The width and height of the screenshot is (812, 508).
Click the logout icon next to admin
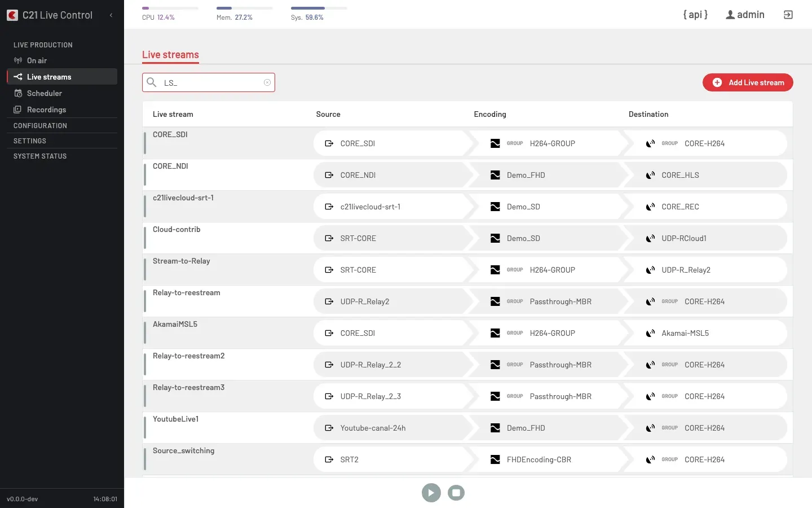[788, 15]
